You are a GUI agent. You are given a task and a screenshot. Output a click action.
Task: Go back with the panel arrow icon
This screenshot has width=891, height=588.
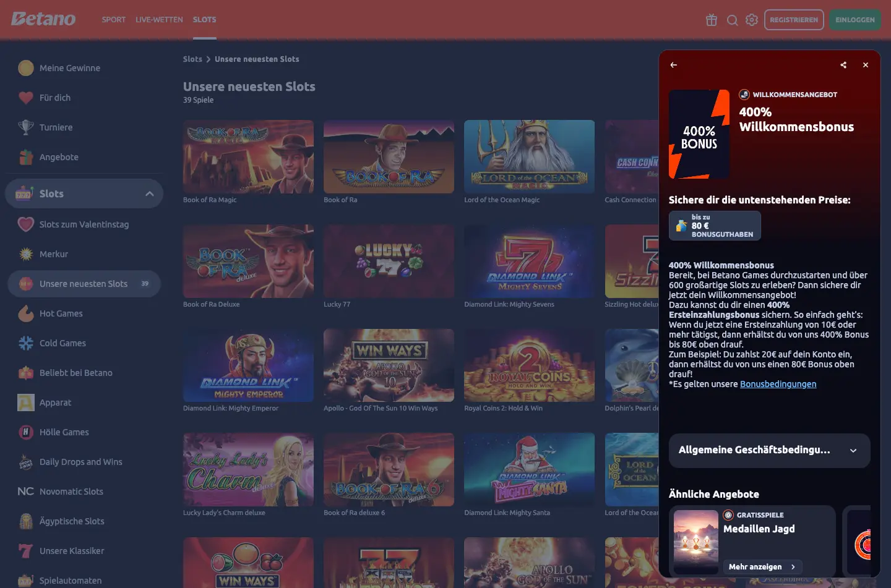click(674, 65)
